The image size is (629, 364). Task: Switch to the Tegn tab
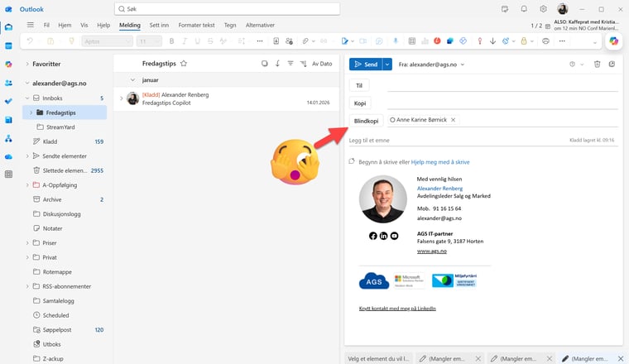230,25
